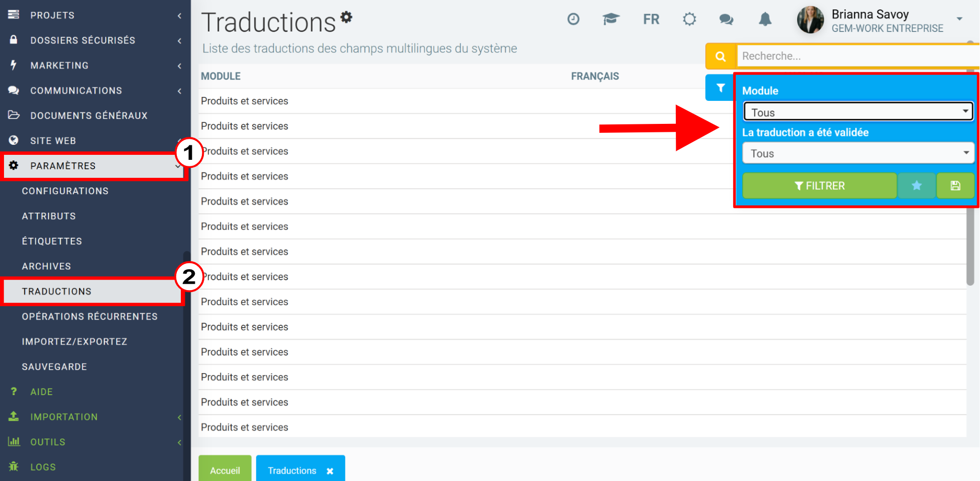Open the graduation cap training icon
Screen dimensions: 980x481
(x=611, y=19)
